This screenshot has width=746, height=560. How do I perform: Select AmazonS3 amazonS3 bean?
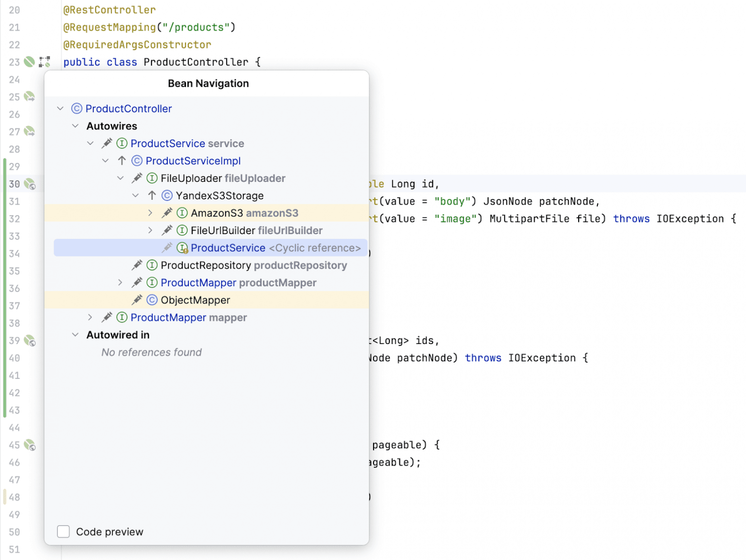click(x=244, y=213)
